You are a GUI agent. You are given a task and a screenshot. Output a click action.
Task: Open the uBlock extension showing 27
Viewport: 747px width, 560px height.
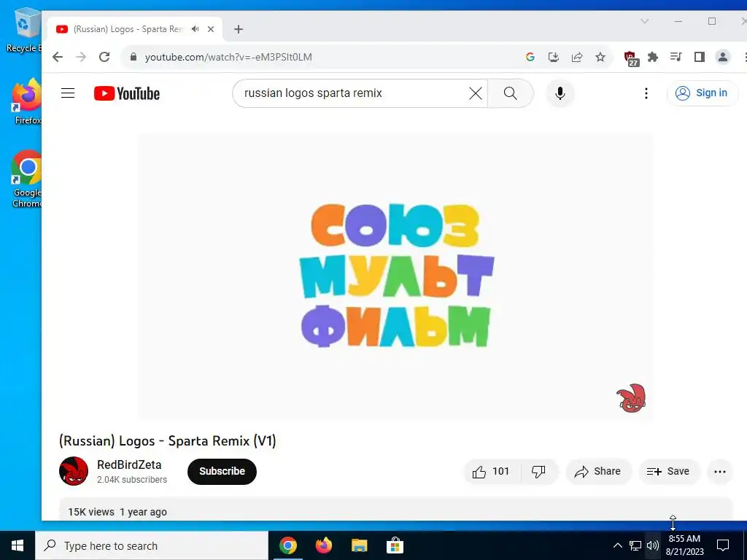(x=631, y=58)
